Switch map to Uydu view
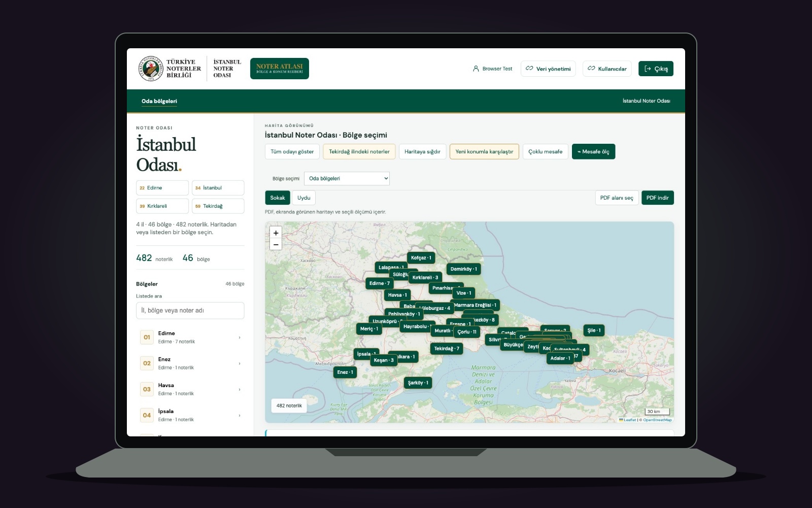This screenshot has height=508, width=812. (303, 198)
